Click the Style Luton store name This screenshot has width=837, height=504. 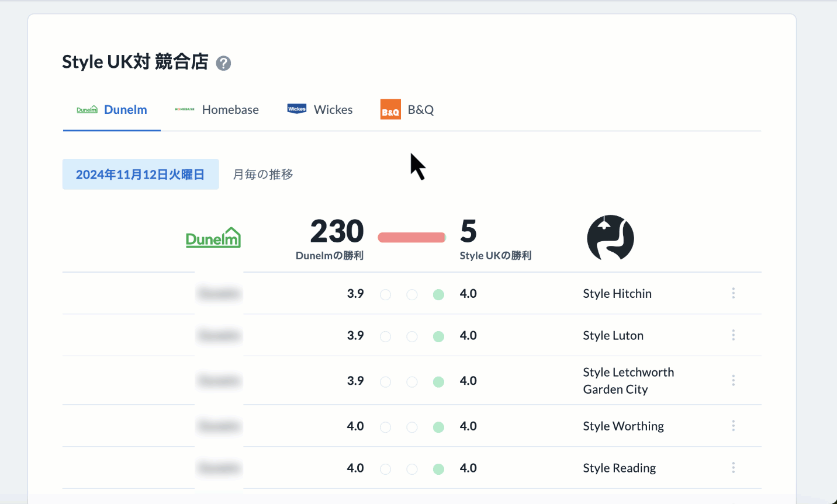(x=613, y=335)
